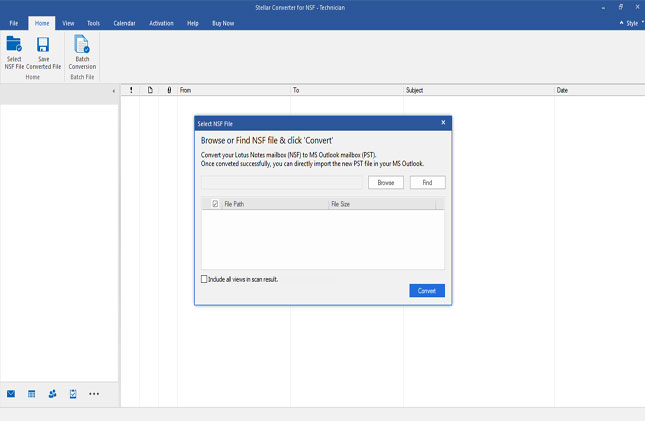
Task: Open the View tab
Action: (68, 23)
